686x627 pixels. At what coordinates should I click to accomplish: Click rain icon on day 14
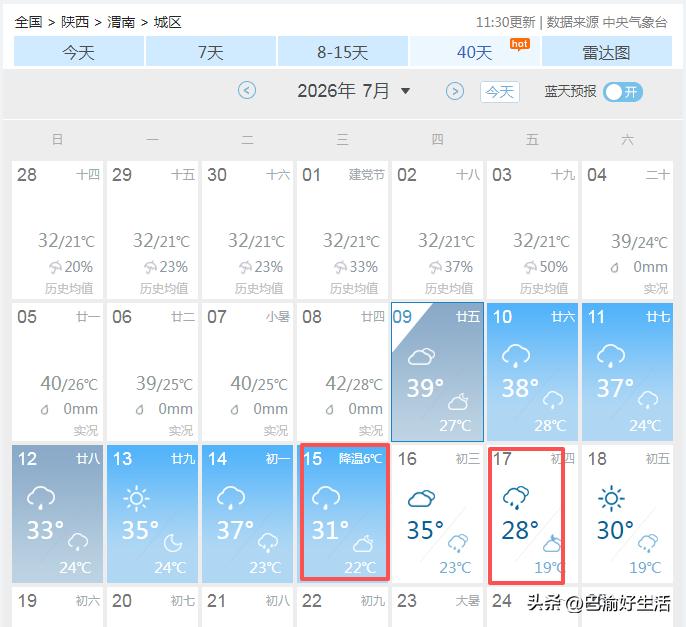pyautogui.click(x=231, y=497)
